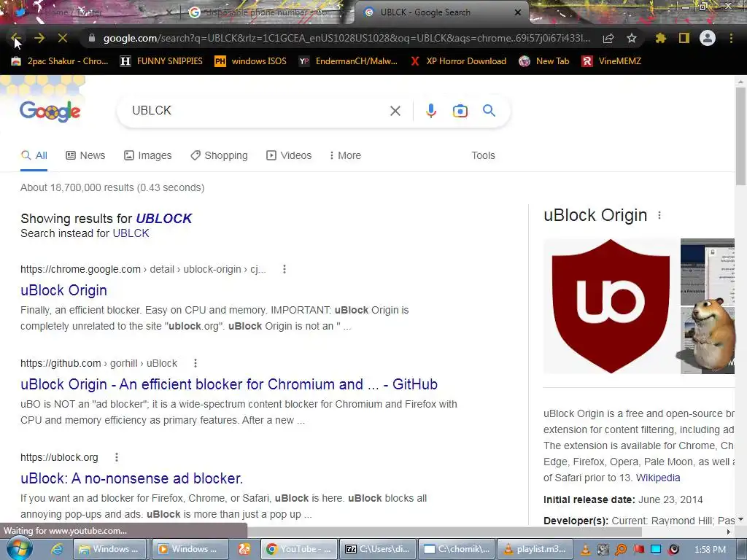Open more options beside the uBlock Origin panel title
Viewport: 747px width, 560px height.
(x=659, y=215)
